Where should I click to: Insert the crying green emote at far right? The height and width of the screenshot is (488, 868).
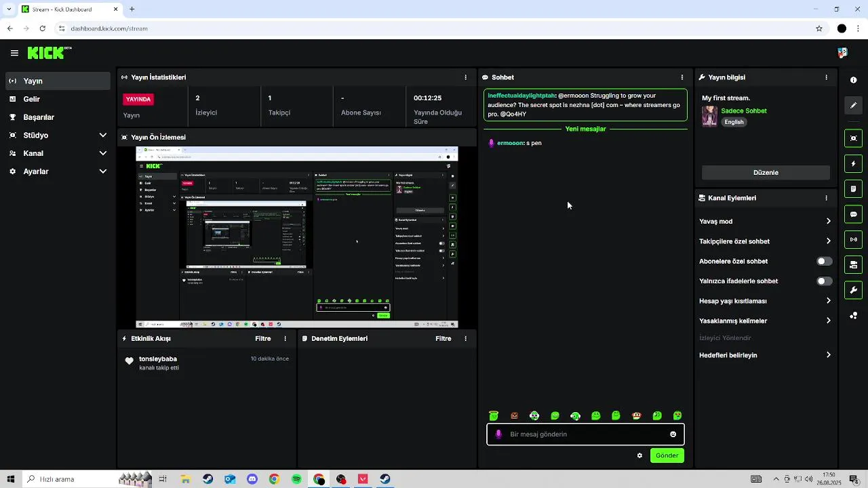[x=677, y=415]
